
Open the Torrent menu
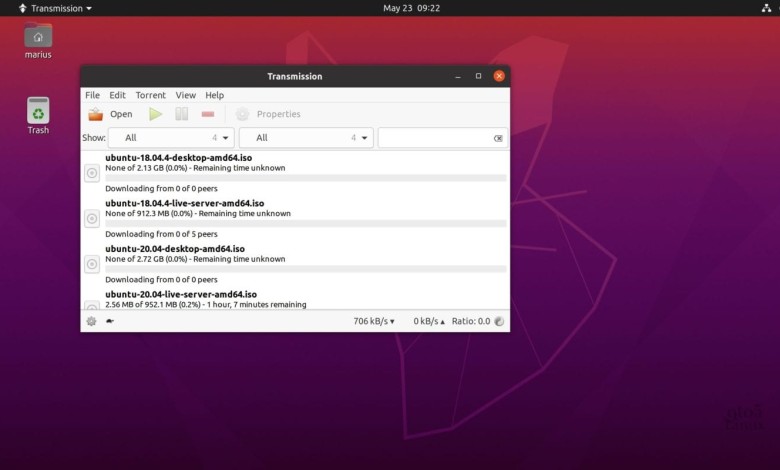[151, 95]
